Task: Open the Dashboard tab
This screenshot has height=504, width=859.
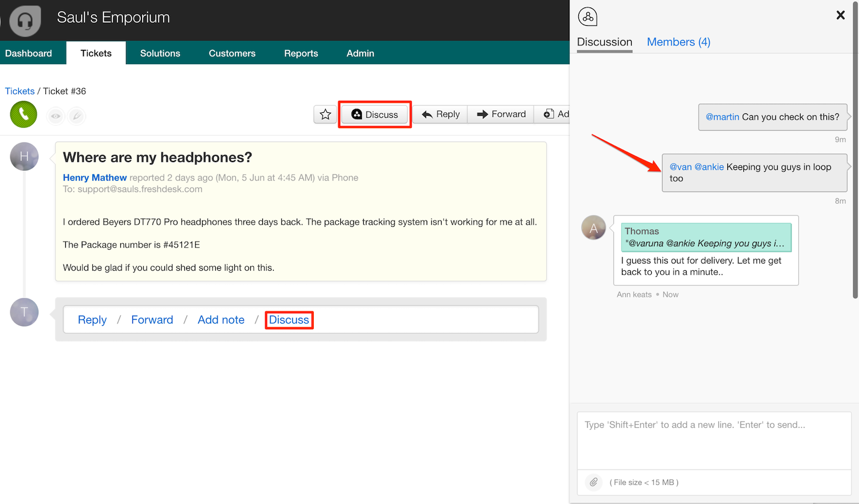Action: [29, 53]
